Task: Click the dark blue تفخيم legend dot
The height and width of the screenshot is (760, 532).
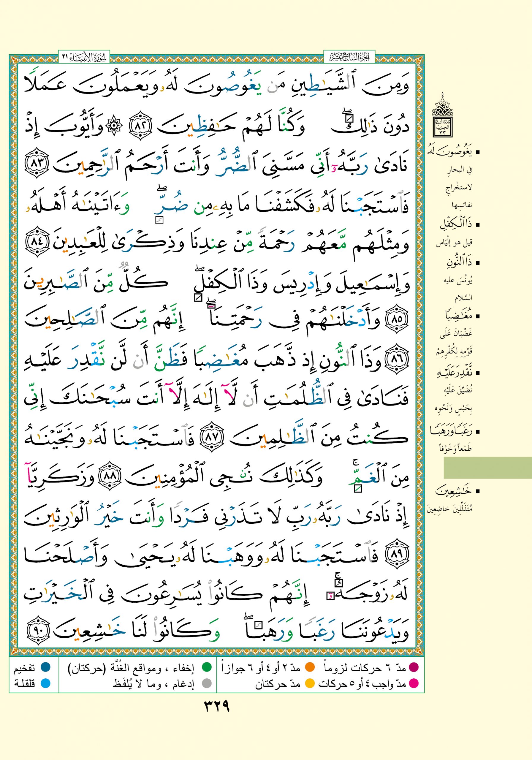Action: pyautogui.click(x=45, y=667)
